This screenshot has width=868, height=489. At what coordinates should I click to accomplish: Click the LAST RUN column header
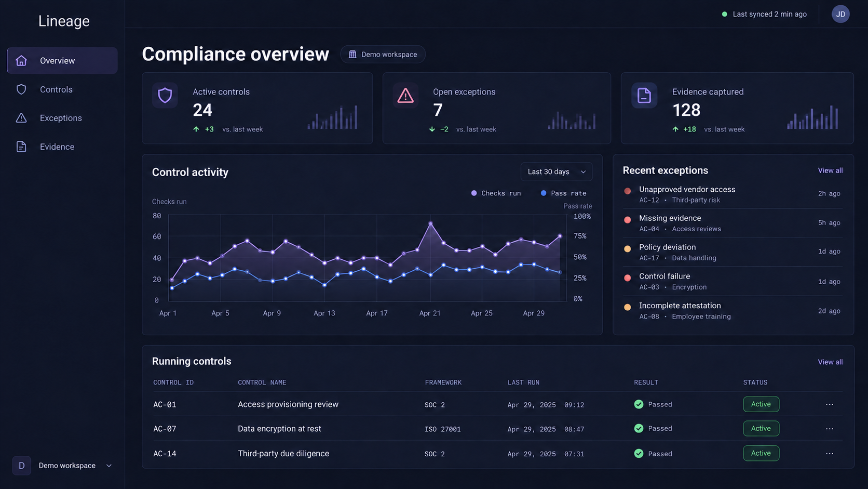tap(523, 382)
